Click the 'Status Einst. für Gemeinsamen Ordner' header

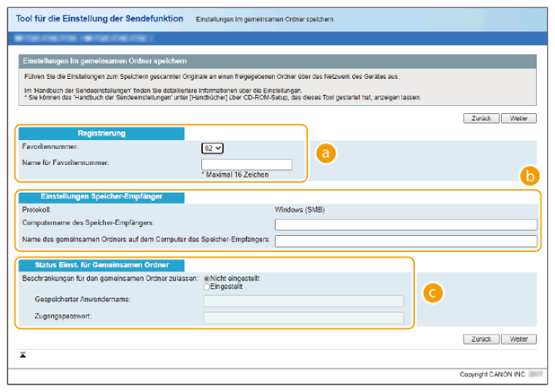(x=101, y=265)
